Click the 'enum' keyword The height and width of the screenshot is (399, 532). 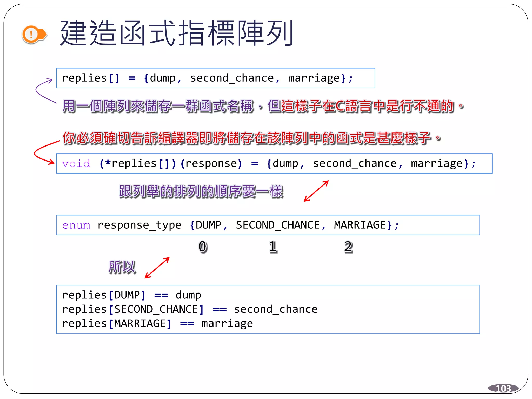(76, 225)
